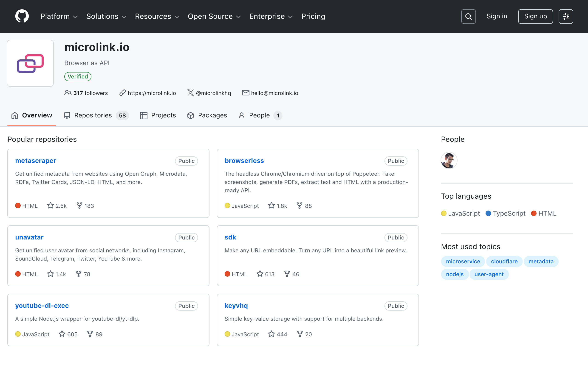This screenshot has width=588, height=367.
Task: Open the unavatar repository link
Action: (29, 237)
